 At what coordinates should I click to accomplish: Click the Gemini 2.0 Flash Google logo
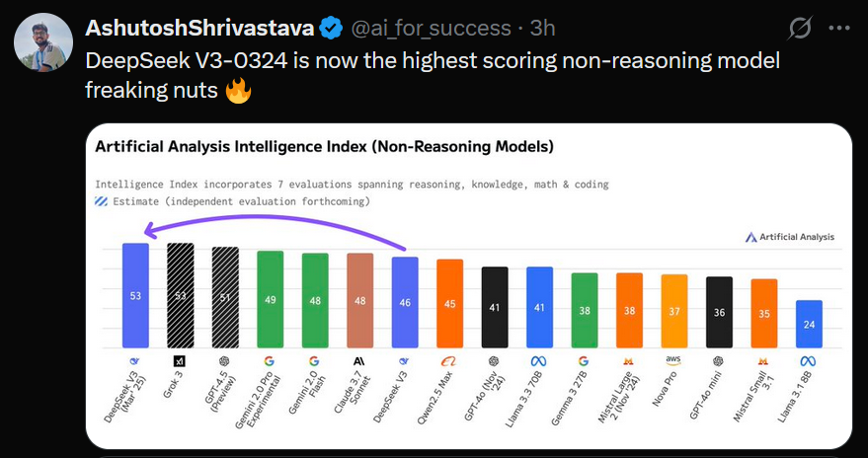pos(314,361)
